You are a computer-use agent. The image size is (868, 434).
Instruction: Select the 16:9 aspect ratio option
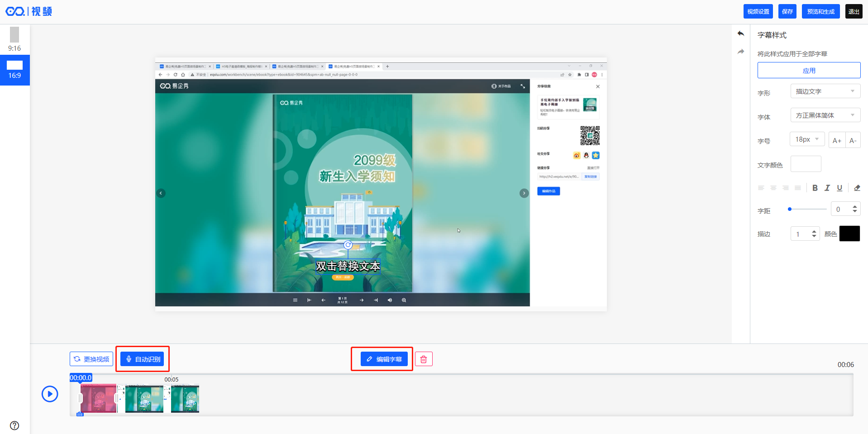coord(14,70)
